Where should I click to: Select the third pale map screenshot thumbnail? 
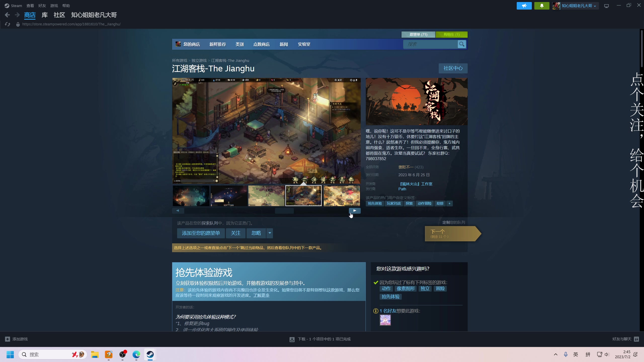266,196
